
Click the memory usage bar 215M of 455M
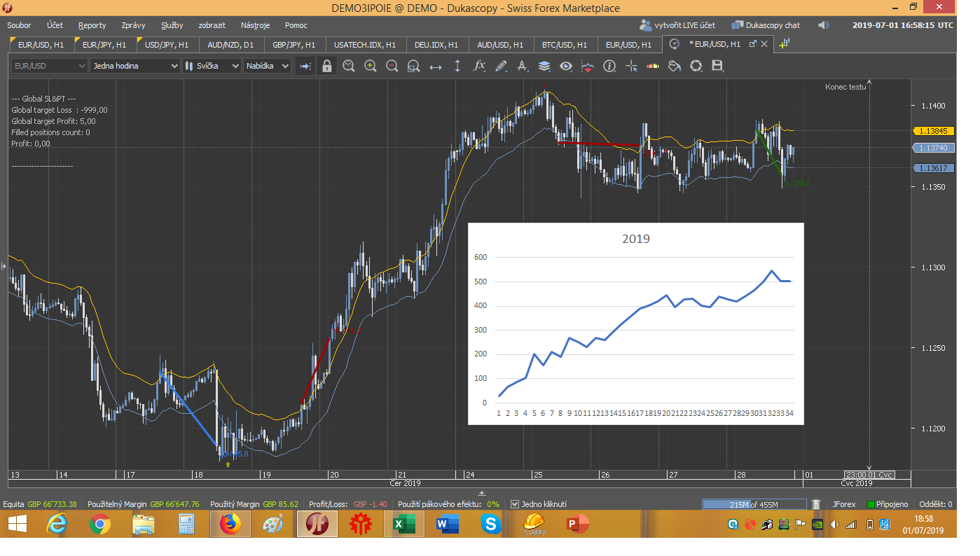pos(754,504)
